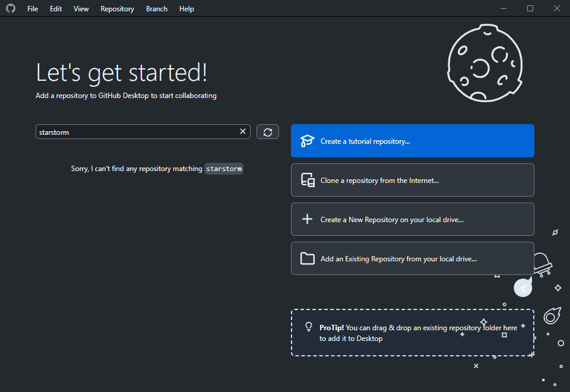Create a tutorial repository
Image resolution: width=570 pixels, height=392 pixels.
[x=412, y=141]
